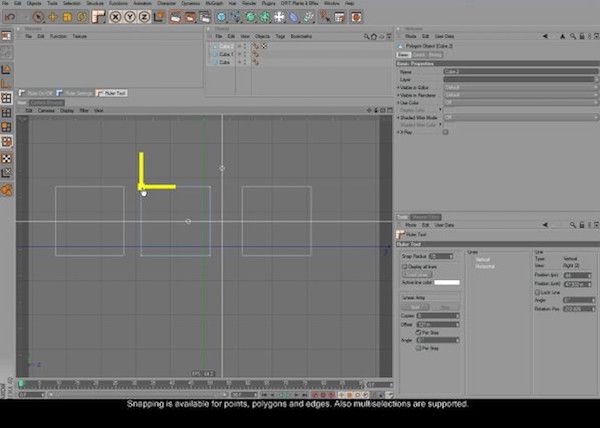This screenshot has width=600, height=428.
Task: Click the coordinate system icon after Z
Action: (x=159, y=17)
